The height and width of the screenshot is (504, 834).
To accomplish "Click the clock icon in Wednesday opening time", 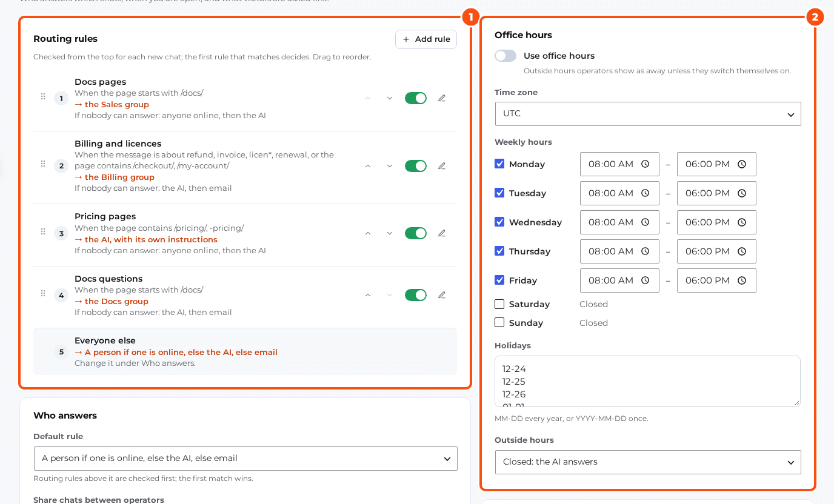I will point(645,222).
